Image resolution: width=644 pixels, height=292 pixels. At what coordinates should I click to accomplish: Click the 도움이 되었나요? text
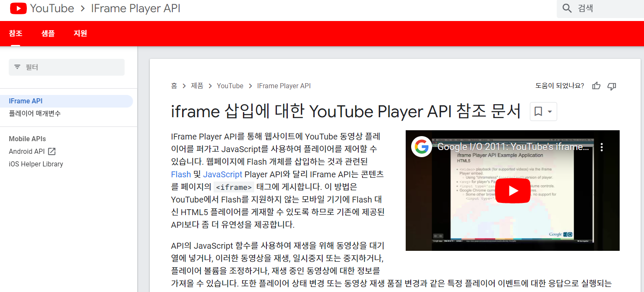560,86
